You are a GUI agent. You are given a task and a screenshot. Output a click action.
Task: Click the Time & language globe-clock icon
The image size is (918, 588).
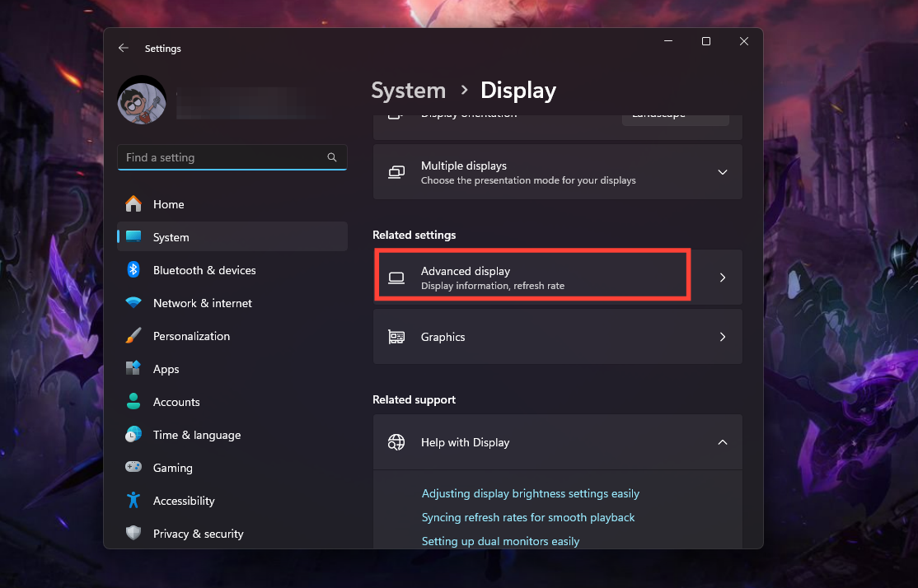click(133, 434)
